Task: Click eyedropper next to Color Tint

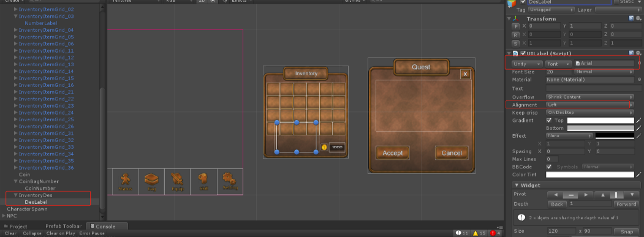Action: (x=638, y=175)
